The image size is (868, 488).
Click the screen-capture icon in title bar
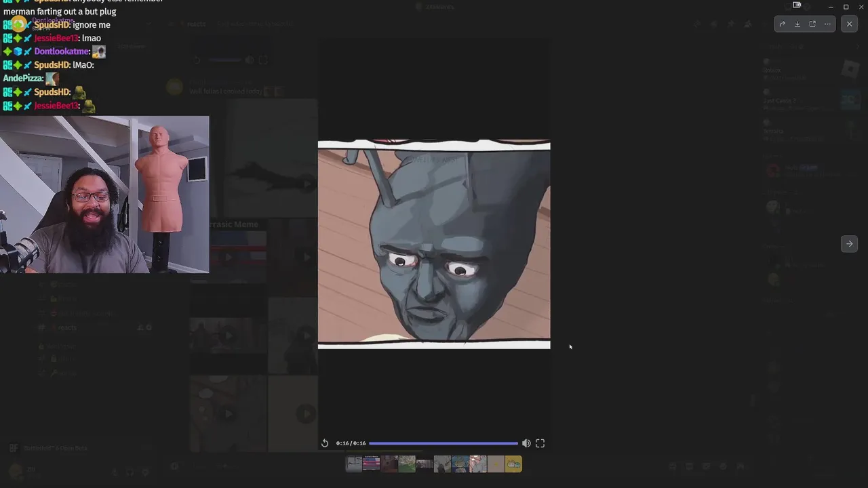797,5
